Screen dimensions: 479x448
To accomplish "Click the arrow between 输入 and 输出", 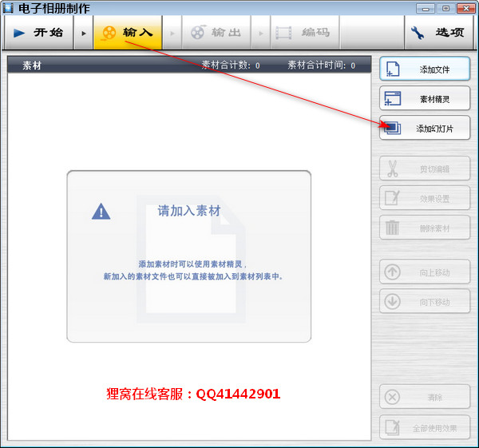I will pos(172,33).
